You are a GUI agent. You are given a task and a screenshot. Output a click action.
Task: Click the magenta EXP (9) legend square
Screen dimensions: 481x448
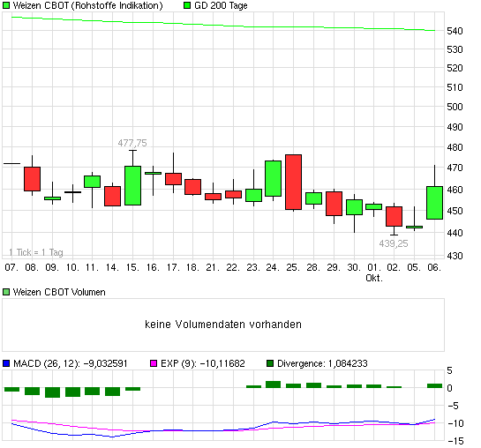pyautogui.click(x=154, y=363)
